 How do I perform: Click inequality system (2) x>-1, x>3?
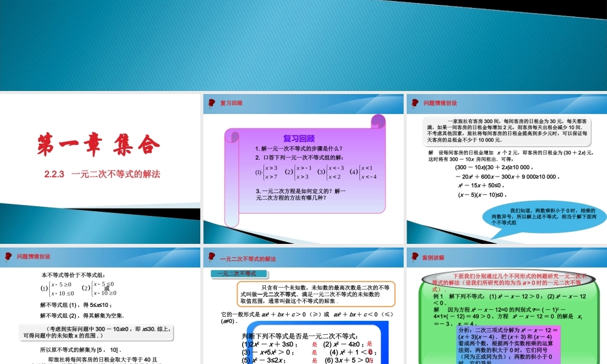click(x=298, y=172)
